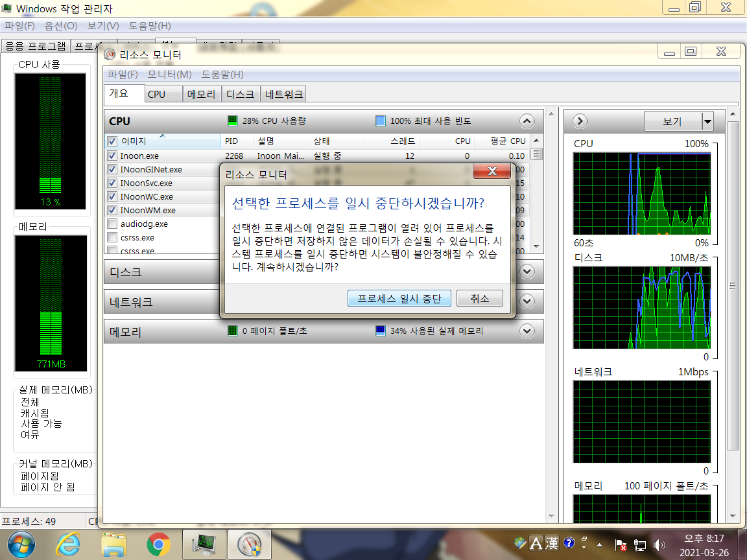The height and width of the screenshot is (560, 747).
Task: Toggle the INoonWC.exe process checkbox
Action: (112, 196)
